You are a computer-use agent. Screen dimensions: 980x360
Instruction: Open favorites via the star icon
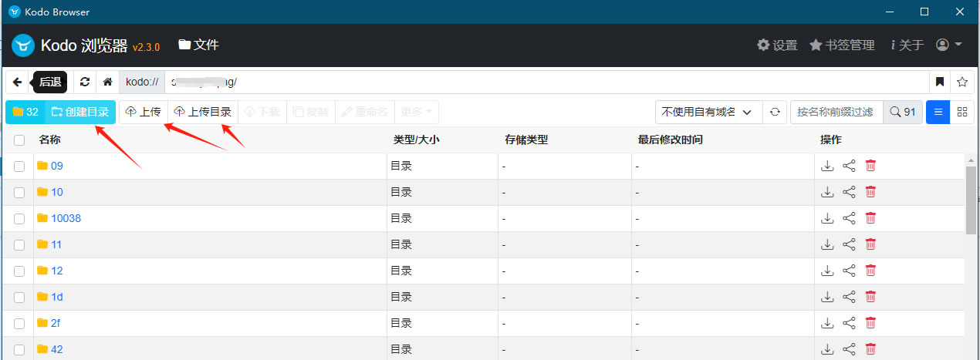coord(962,82)
